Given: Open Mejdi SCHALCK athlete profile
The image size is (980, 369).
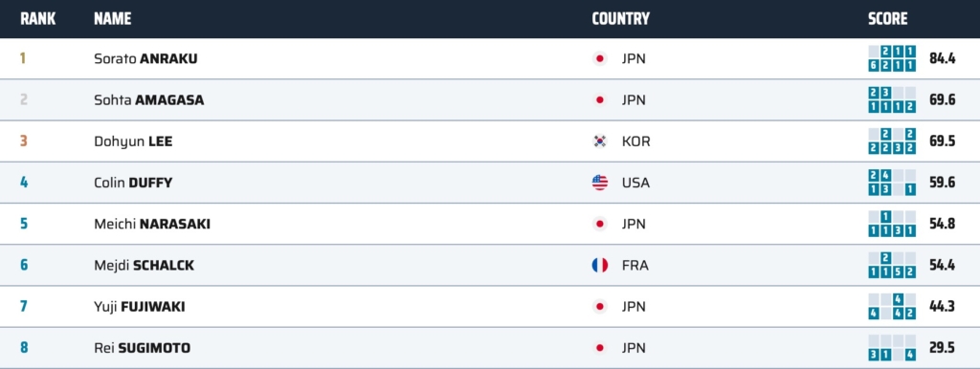Looking at the screenshot, I should pos(144,266).
